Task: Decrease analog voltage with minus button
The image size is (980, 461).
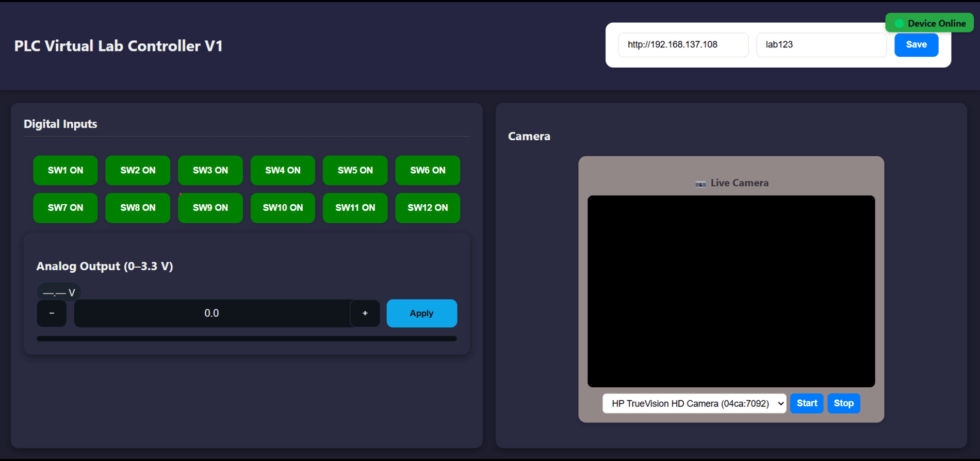Action: point(52,313)
